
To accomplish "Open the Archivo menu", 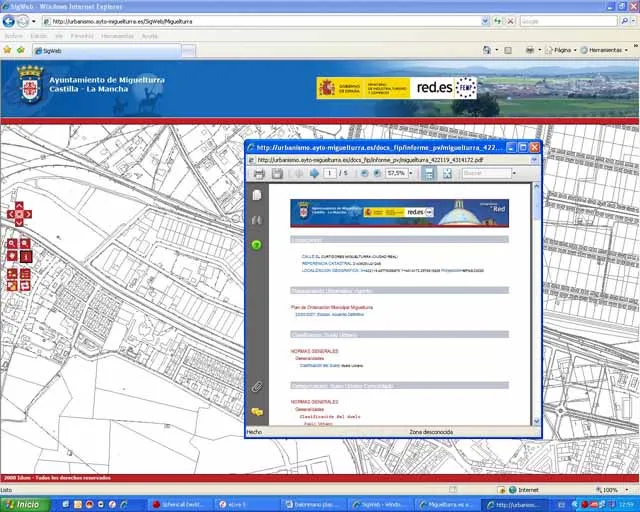I will coord(13,36).
